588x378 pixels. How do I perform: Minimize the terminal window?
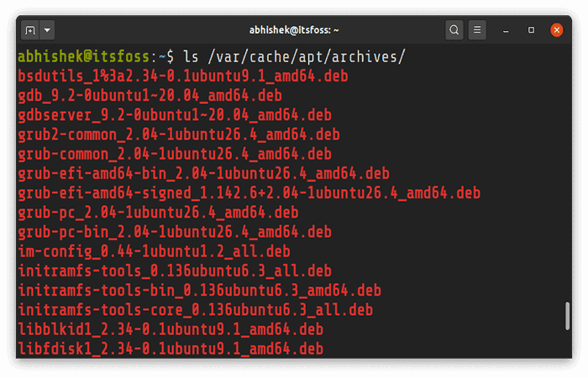pos(506,30)
